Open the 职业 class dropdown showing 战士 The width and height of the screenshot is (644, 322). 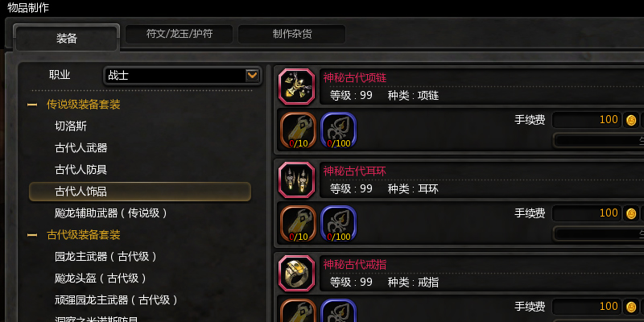pos(183,76)
